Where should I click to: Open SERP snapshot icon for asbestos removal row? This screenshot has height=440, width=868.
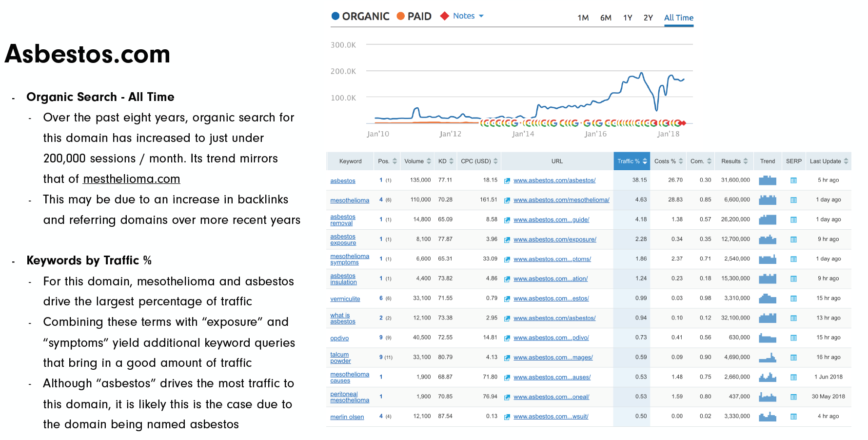[x=793, y=220]
